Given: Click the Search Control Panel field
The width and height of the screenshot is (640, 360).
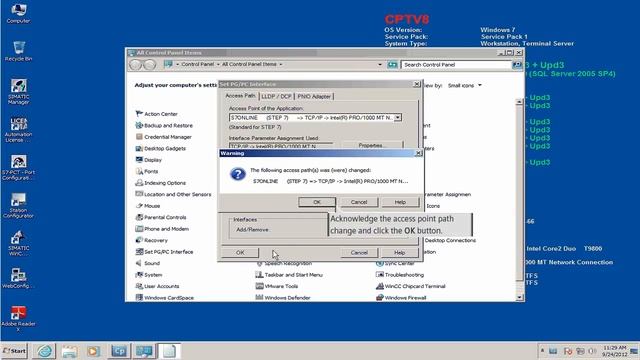Looking at the screenshot, I should pos(456,64).
